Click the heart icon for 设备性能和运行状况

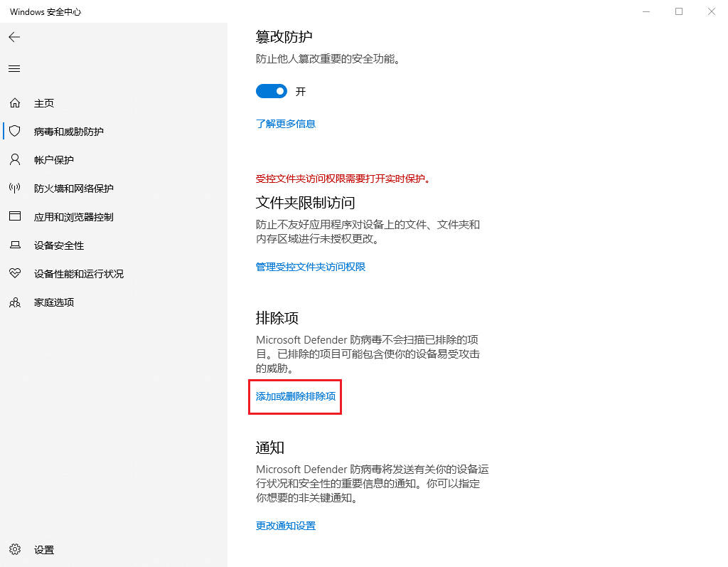(x=14, y=273)
